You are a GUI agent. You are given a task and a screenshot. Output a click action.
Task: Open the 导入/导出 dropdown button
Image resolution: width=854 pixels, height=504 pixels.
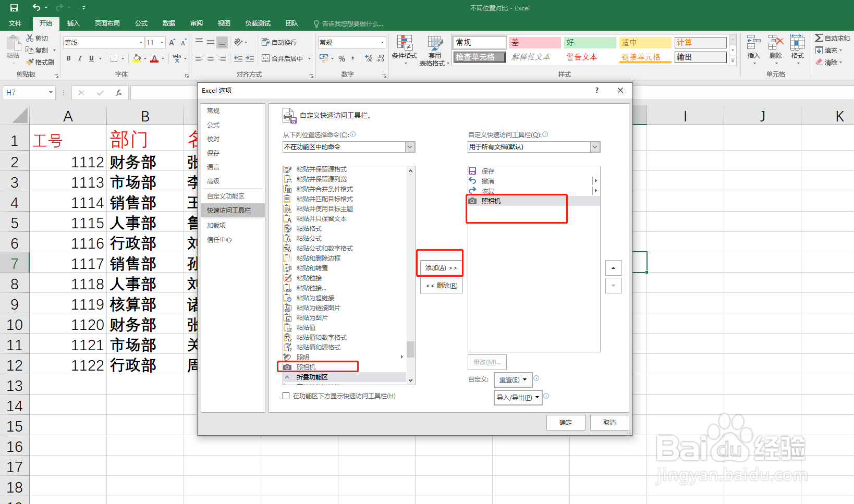tap(518, 397)
